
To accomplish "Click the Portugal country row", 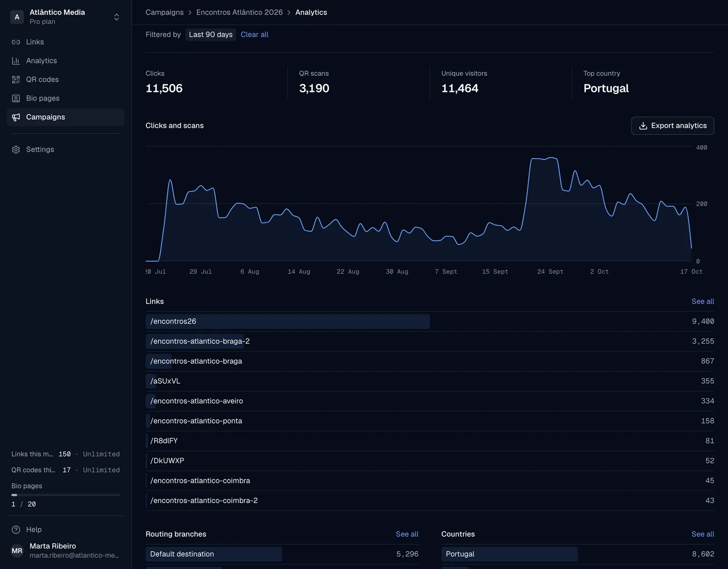I will (578, 554).
